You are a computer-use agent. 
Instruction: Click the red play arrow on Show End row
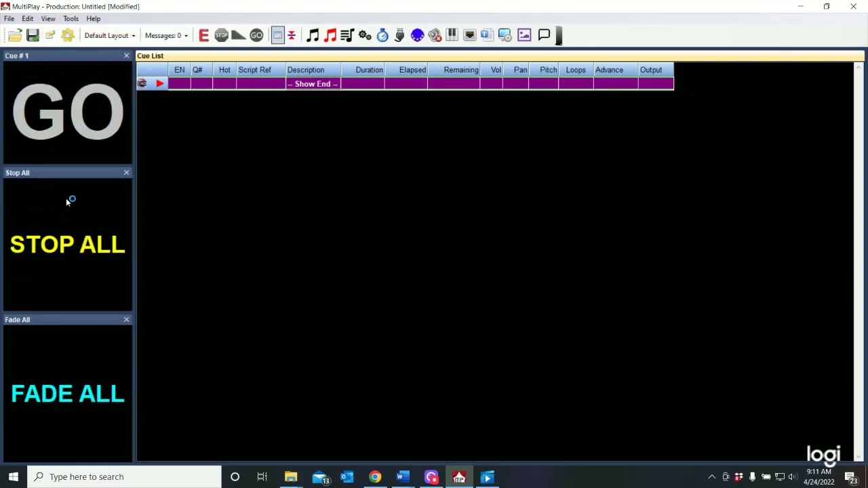[160, 83]
